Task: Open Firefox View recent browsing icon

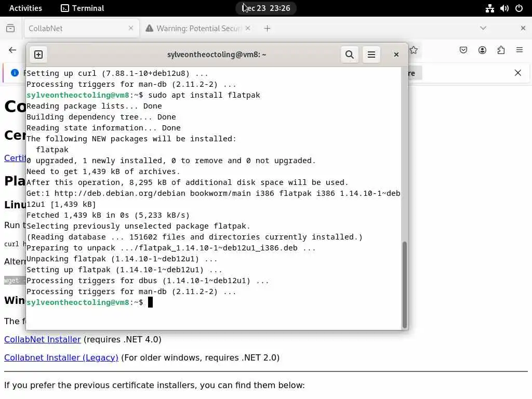Action: tap(10, 28)
